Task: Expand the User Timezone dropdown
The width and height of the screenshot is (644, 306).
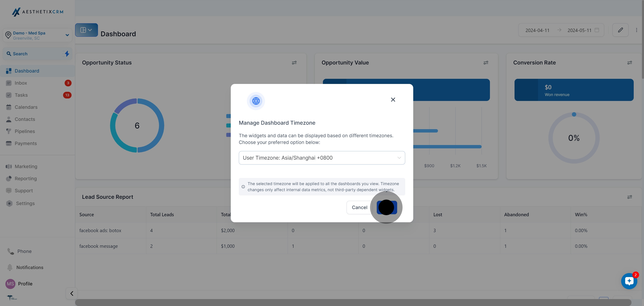Action: point(322,158)
